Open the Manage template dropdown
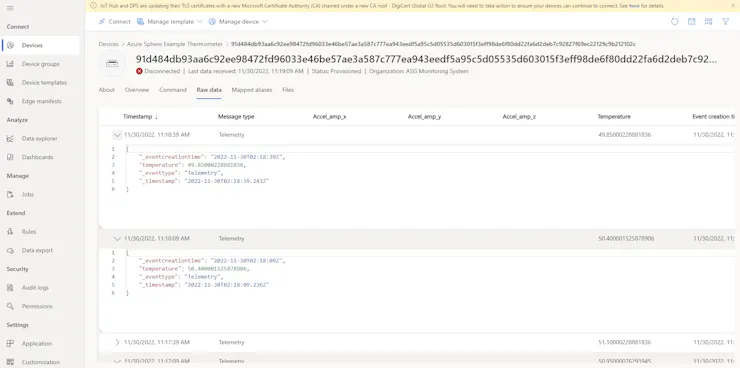This screenshot has width=740, height=368. coord(169,22)
